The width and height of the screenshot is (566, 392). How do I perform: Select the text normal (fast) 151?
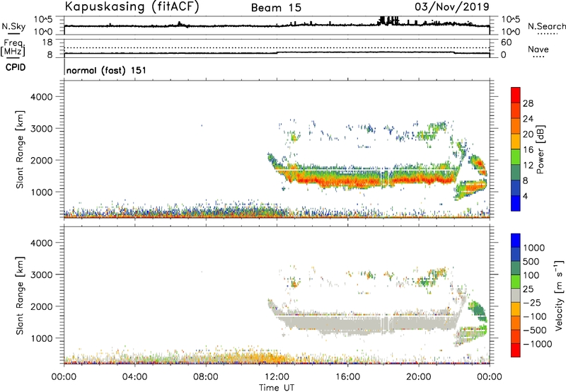click(x=107, y=70)
